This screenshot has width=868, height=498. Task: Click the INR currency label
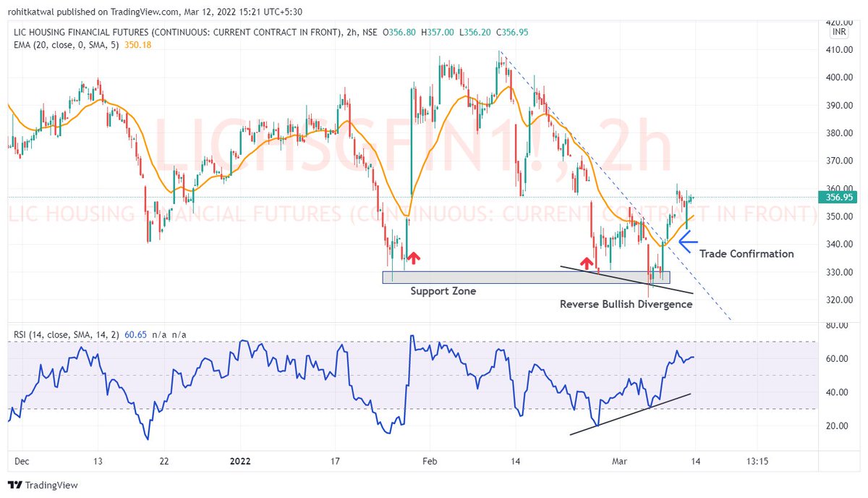[x=840, y=33]
